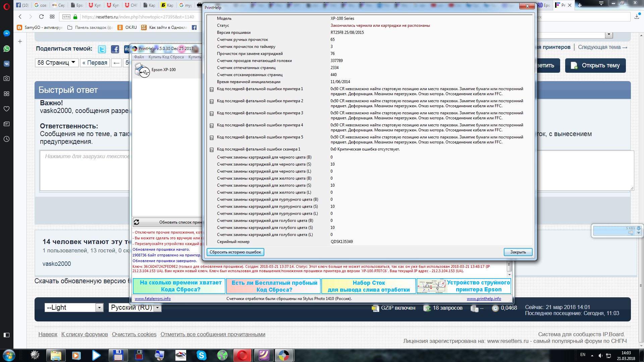
Task: Click the volume speaker tray icon
Action: point(600,355)
